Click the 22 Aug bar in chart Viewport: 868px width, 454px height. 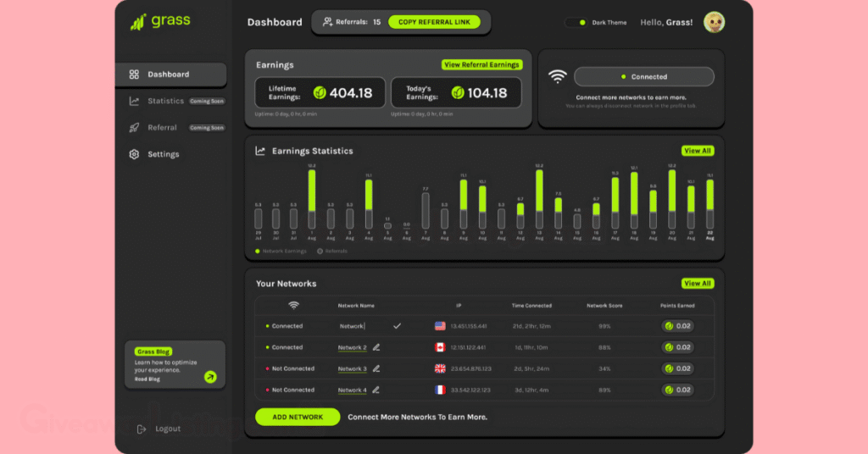click(709, 204)
